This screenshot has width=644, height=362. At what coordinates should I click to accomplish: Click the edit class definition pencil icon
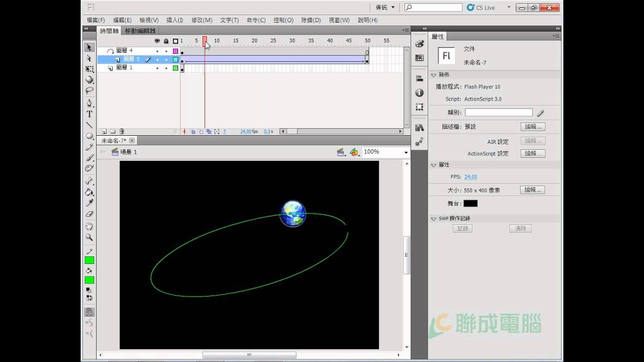540,113
